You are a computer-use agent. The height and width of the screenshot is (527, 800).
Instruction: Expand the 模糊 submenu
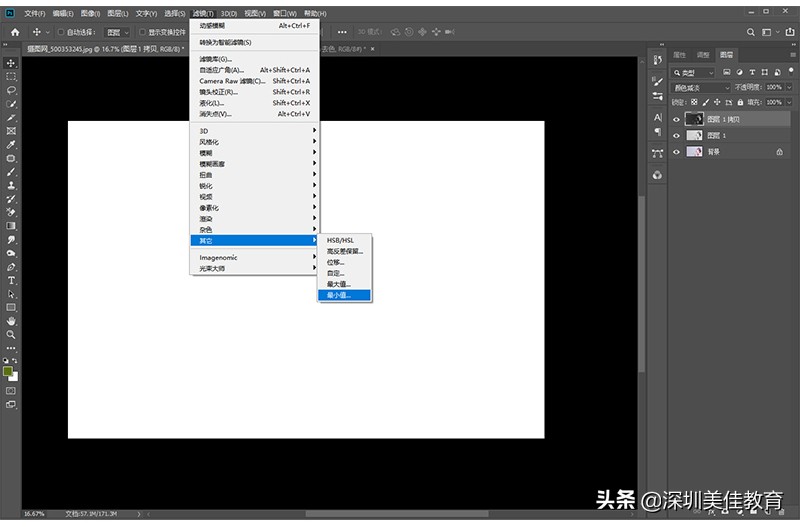254,153
